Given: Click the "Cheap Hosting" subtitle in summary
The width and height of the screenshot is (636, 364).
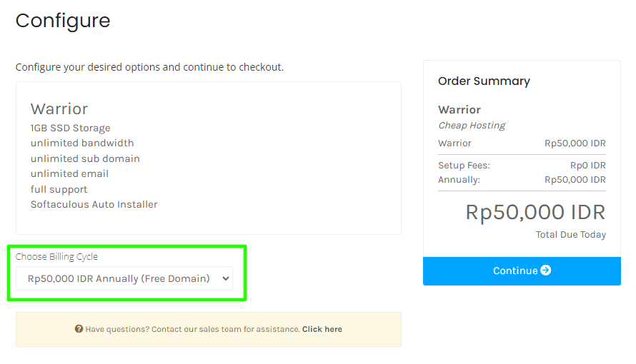Looking at the screenshot, I should [471, 126].
